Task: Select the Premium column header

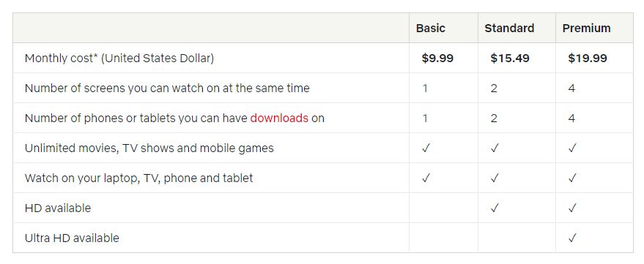Action: click(587, 29)
